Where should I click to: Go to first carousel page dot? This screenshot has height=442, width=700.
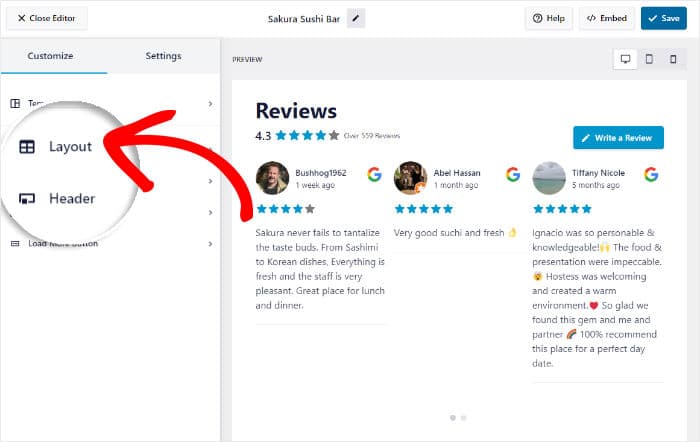[453, 418]
